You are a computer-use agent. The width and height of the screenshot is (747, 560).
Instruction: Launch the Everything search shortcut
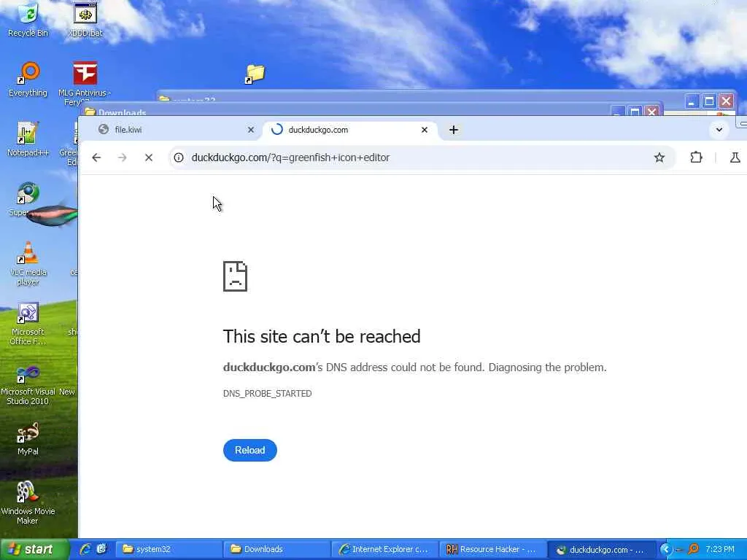click(28, 79)
